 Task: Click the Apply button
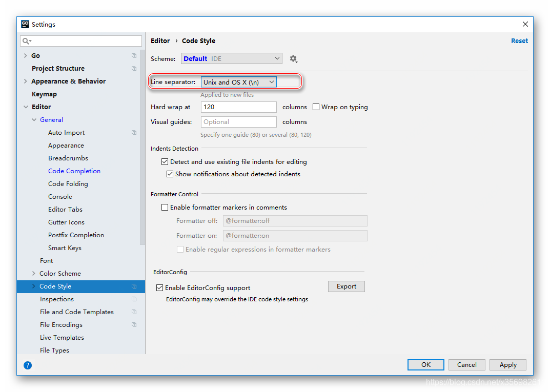pyautogui.click(x=508, y=365)
